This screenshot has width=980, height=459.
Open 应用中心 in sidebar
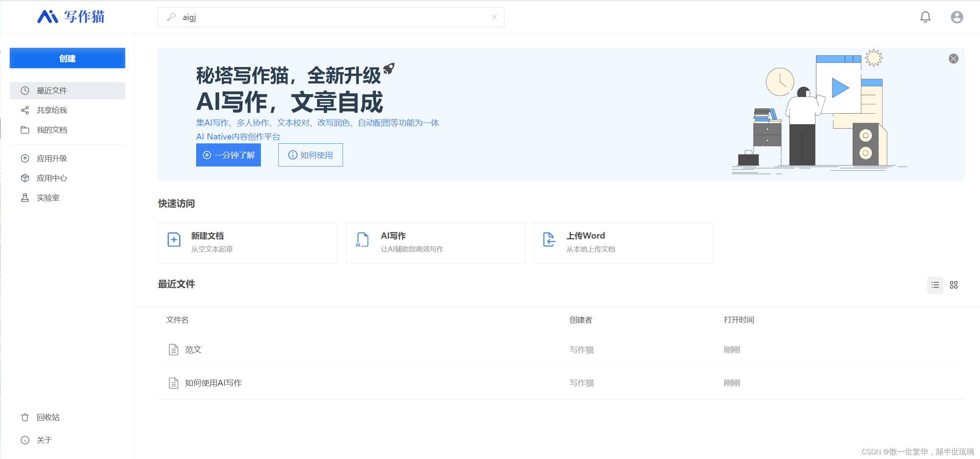point(67,178)
